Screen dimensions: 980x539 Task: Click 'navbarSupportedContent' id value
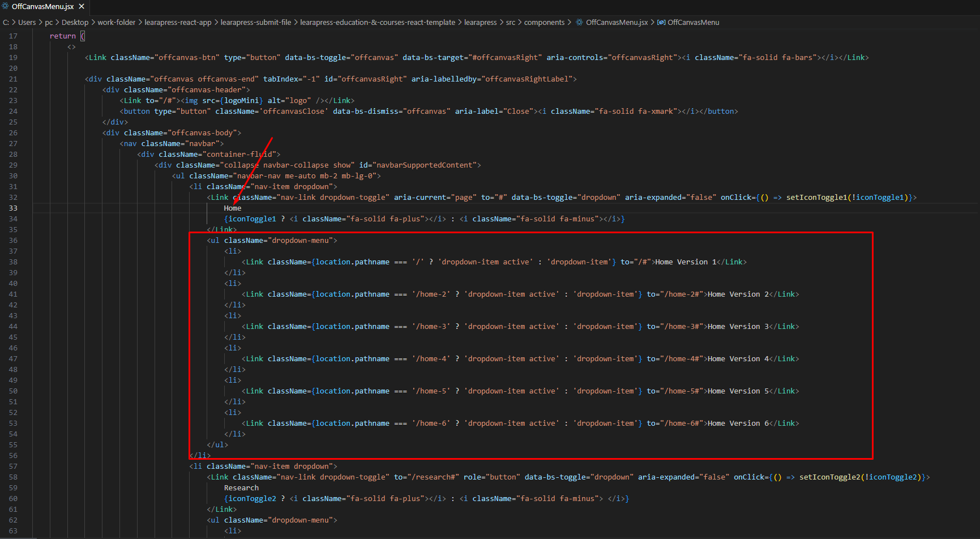point(425,165)
